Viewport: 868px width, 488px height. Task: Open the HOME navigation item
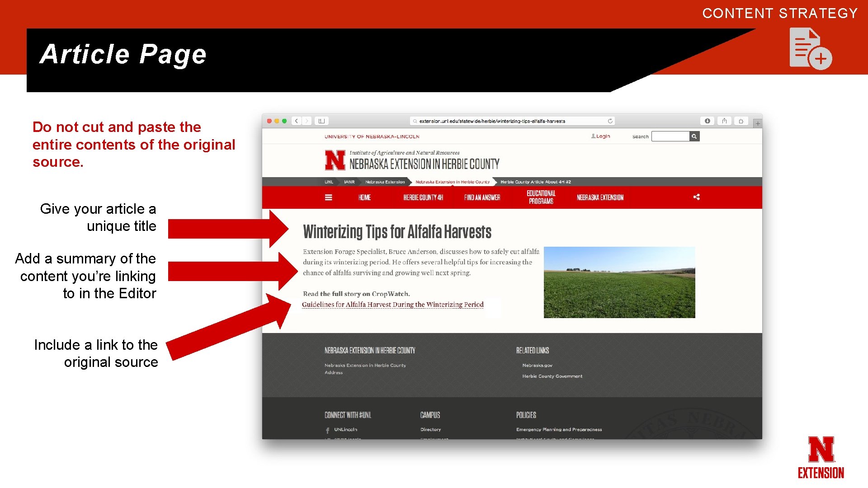click(364, 197)
